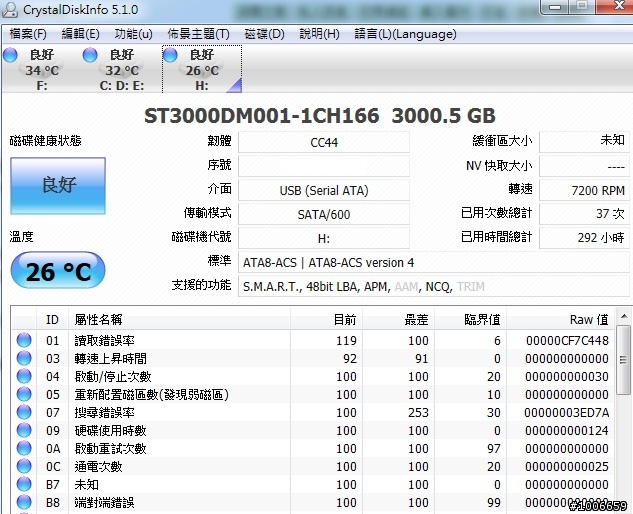Click the 屬性名稱 column header
The width and height of the screenshot is (633, 514).
[x=179, y=320]
